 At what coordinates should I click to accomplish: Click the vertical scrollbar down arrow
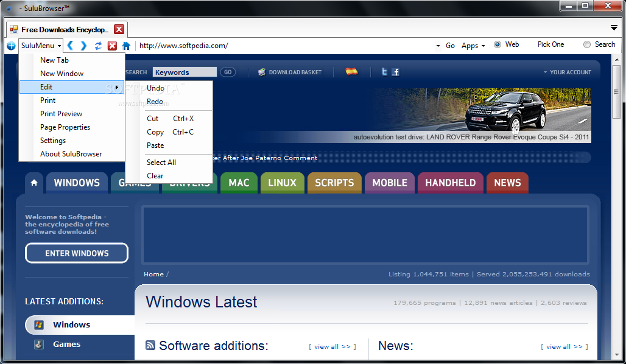pyautogui.click(x=616, y=355)
